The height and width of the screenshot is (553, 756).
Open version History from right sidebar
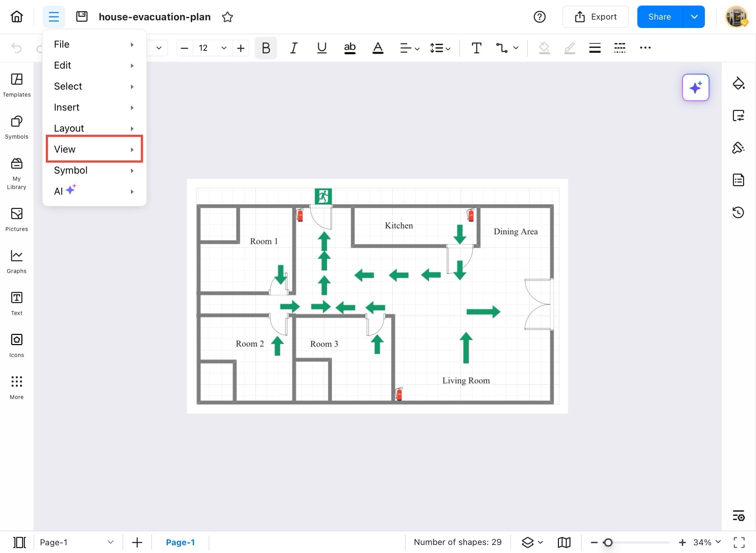point(738,212)
